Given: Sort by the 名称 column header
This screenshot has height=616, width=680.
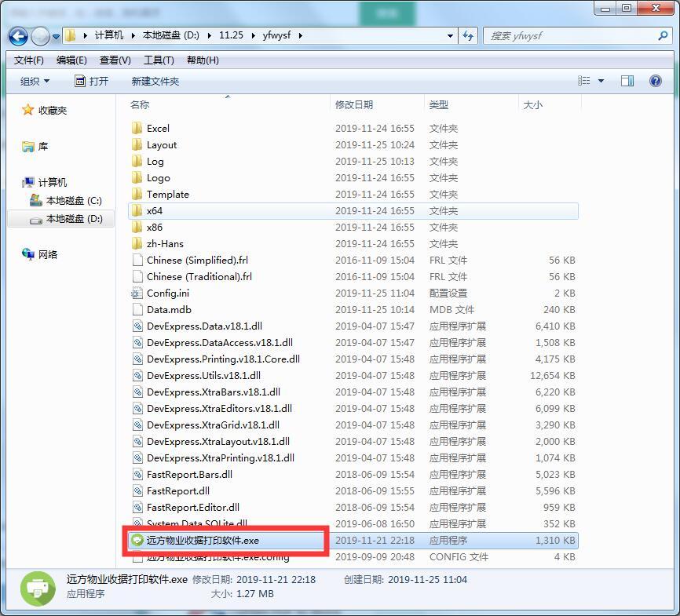Looking at the screenshot, I should (140, 104).
